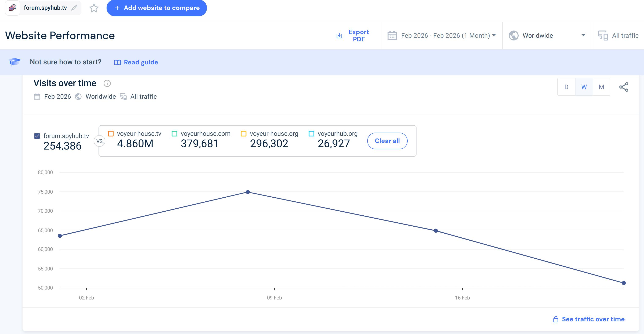Click the All traffic devices icon
644x334 pixels.
603,36
